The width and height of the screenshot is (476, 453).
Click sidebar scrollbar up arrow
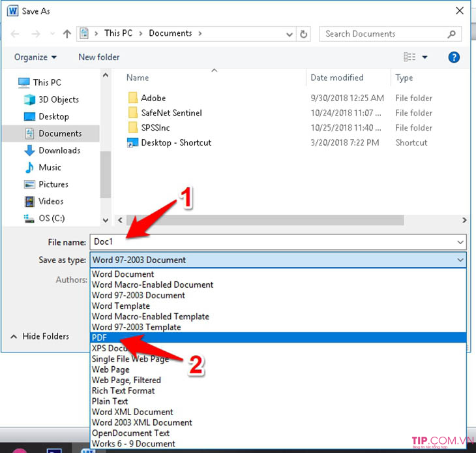pos(106,75)
